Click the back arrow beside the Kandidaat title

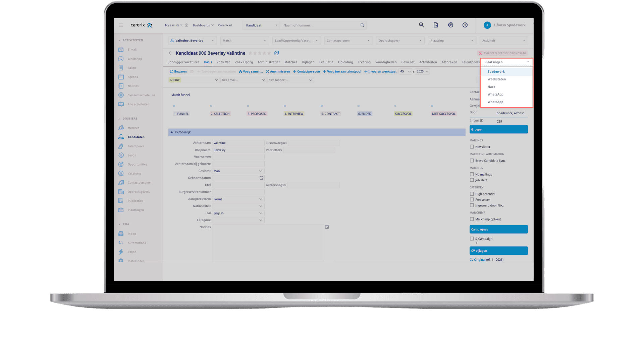(171, 53)
